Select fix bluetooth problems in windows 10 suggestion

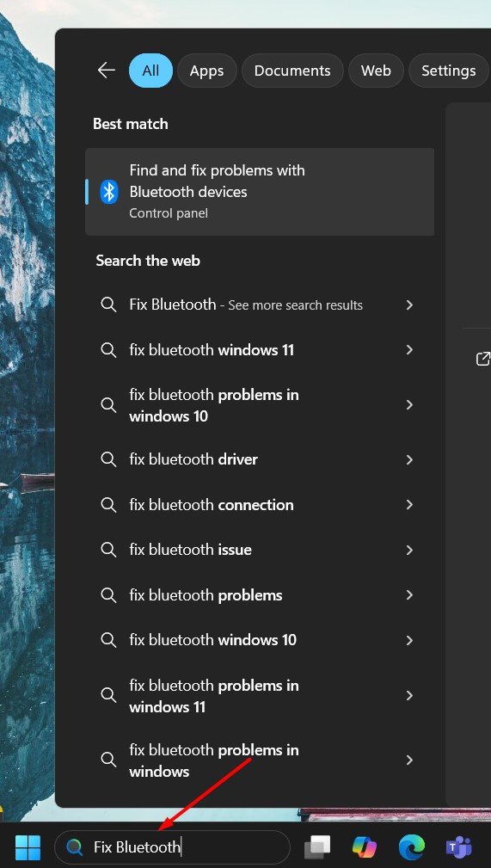click(x=260, y=405)
